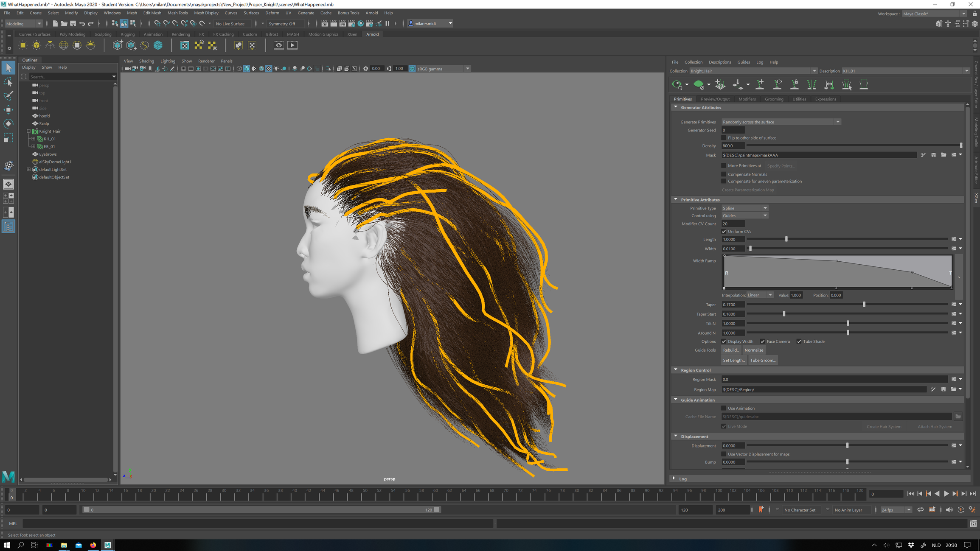This screenshot has width=980, height=551.
Task: Open the paint mask brush icon beside Mask
Action: point(923,155)
